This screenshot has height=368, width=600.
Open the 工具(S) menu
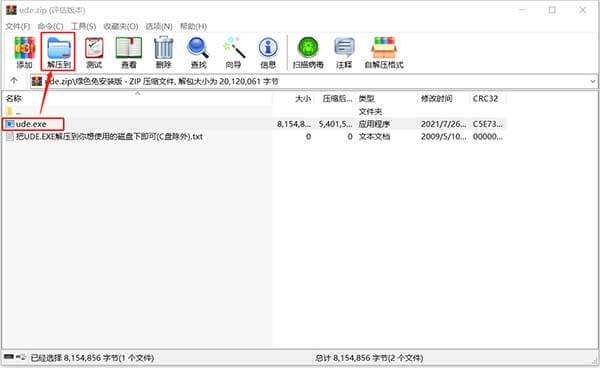(83, 26)
